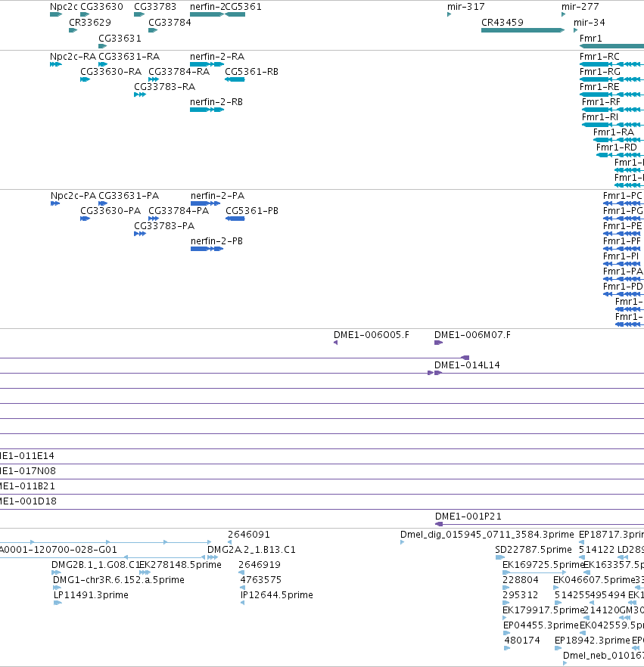Click the Fmr1-RD transcript glyph
The width and height of the screenshot is (644, 667).
pyautogui.click(x=621, y=155)
